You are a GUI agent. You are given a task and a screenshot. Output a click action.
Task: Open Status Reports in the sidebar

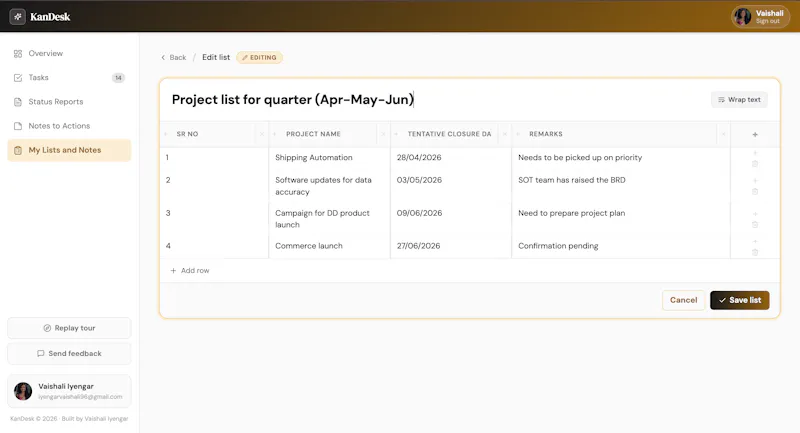pos(69,101)
